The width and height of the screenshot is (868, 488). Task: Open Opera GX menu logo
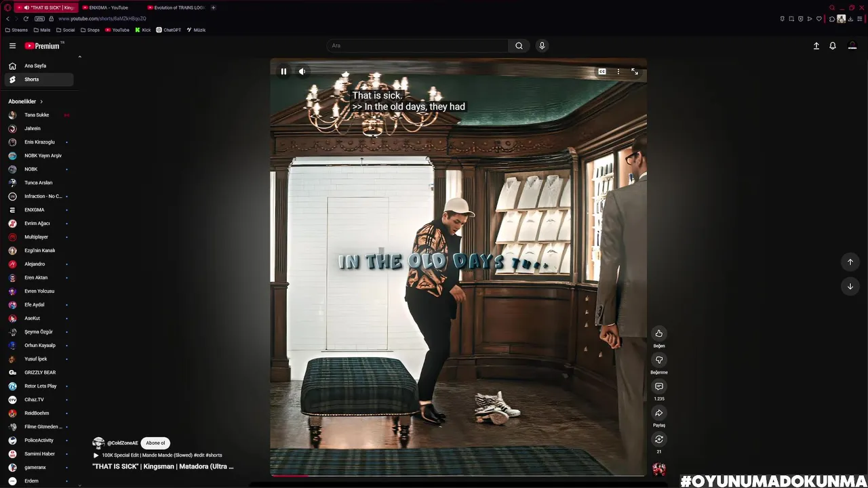click(x=7, y=7)
